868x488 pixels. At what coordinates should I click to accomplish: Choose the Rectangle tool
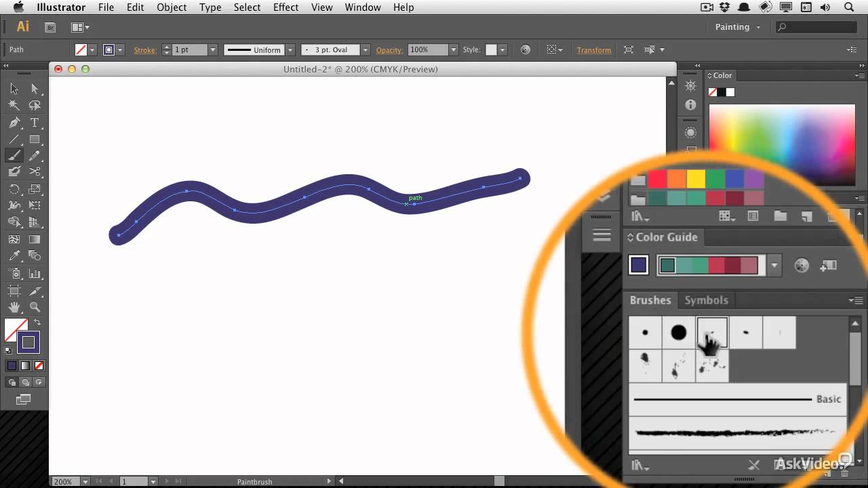coord(35,139)
